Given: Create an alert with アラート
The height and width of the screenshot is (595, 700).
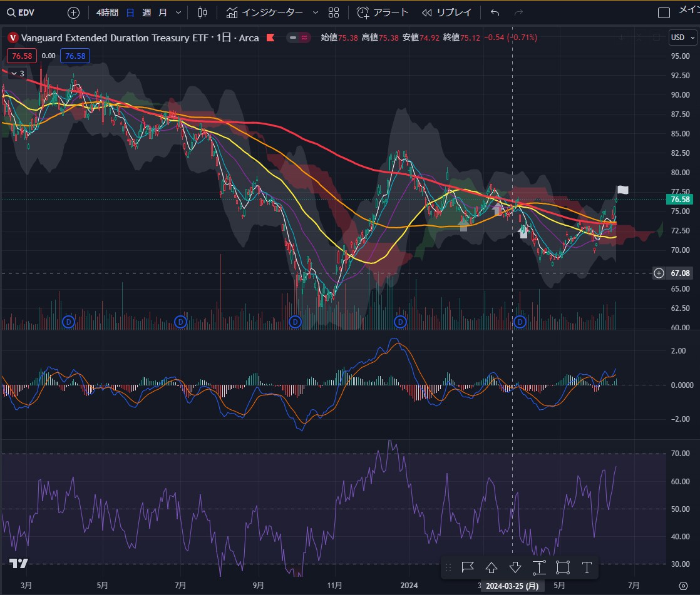Looking at the screenshot, I should coord(383,13).
